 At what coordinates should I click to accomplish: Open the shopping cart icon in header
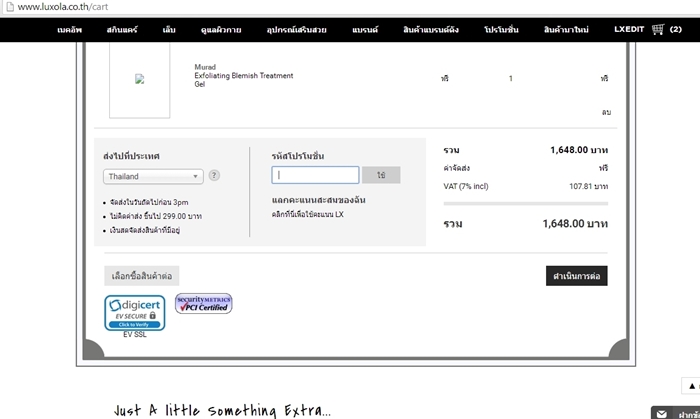658,29
